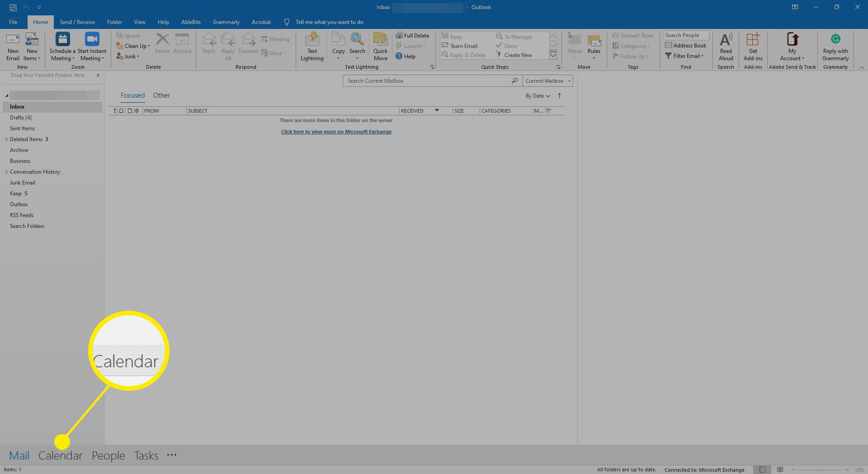Screen dimensions: 868x474
Task: Open the AbleBits tab
Action: pos(191,22)
